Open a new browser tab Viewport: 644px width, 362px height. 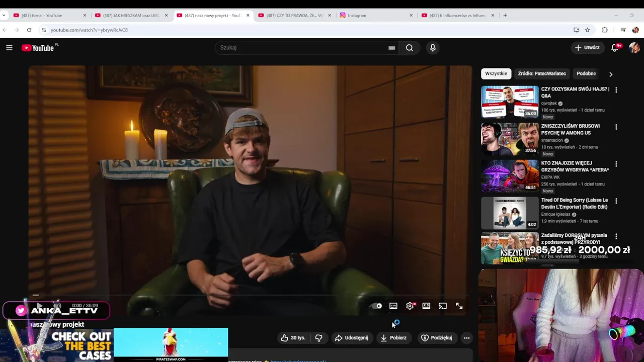point(505,15)
